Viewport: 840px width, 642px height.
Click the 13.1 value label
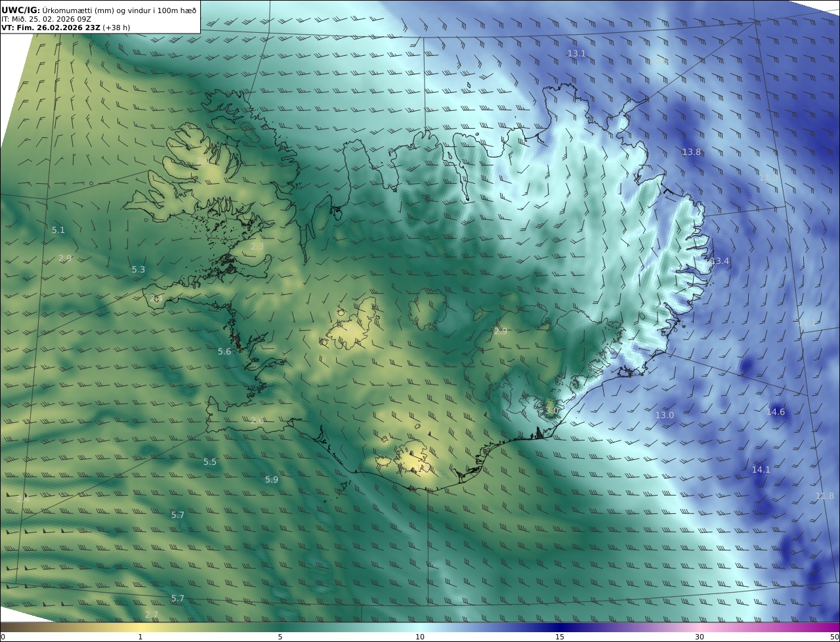pos(576,53)
